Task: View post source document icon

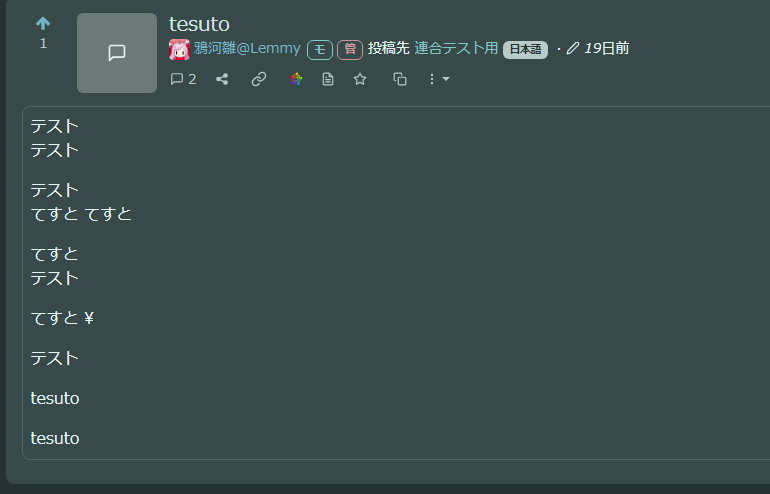Action: click(x=328, y=79)
